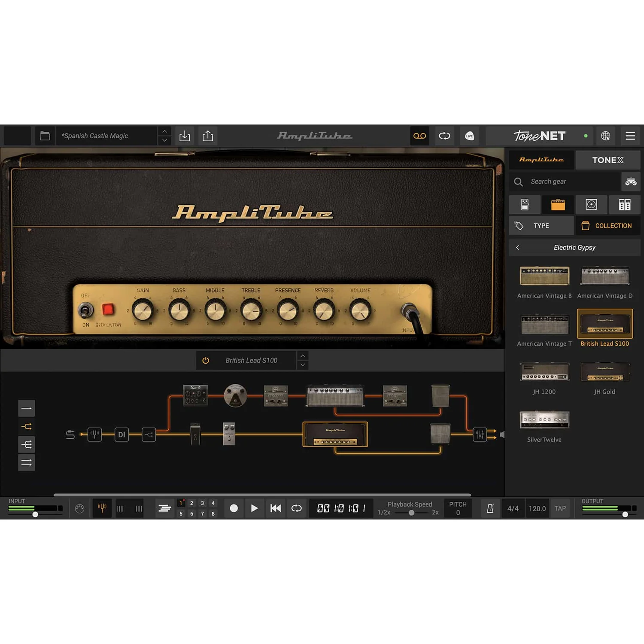Toggle the transport loop button

296,508
